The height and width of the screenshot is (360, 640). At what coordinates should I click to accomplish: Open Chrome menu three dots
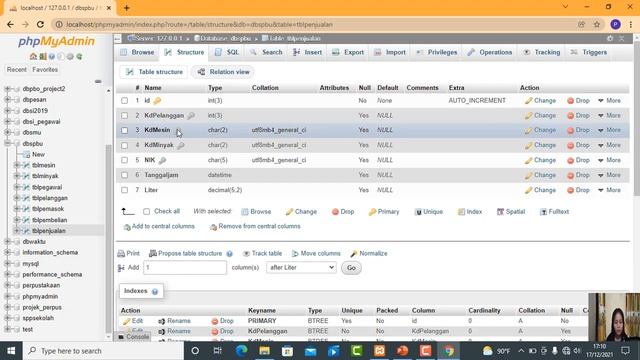tap(631, 24)
